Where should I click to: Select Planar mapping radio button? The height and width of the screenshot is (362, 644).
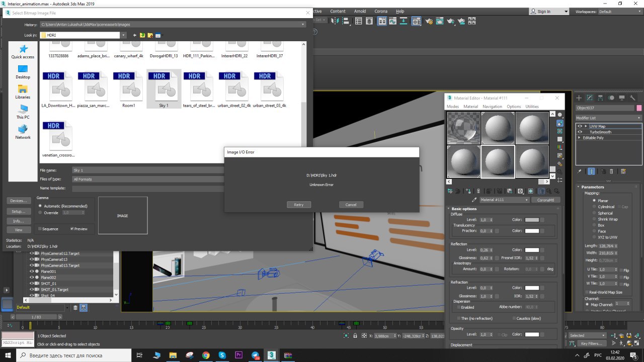point(601,201)
